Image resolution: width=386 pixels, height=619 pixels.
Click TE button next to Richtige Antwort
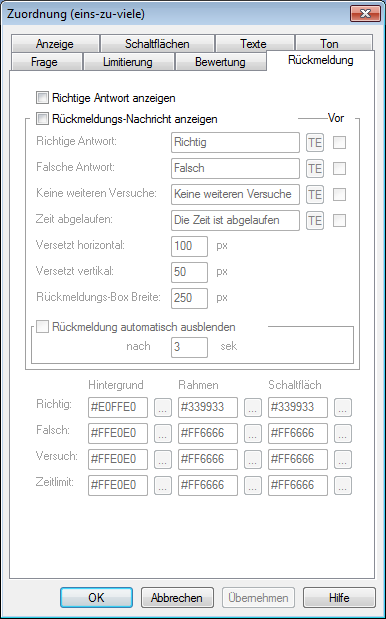point(315,143)
